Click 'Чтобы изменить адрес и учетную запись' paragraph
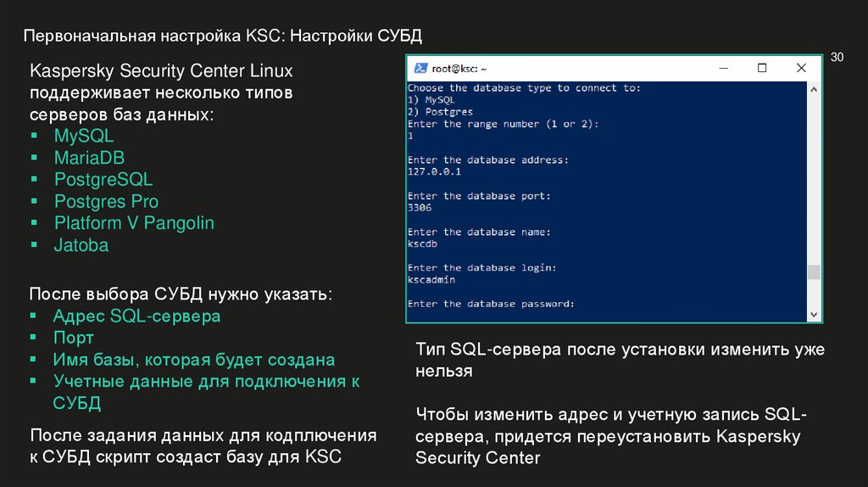 click(x=611, y=436)
